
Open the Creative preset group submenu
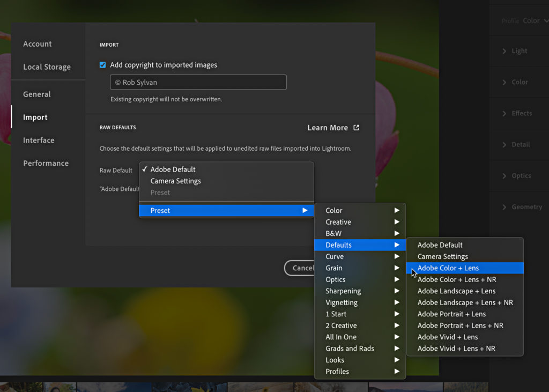click(360, 222)
